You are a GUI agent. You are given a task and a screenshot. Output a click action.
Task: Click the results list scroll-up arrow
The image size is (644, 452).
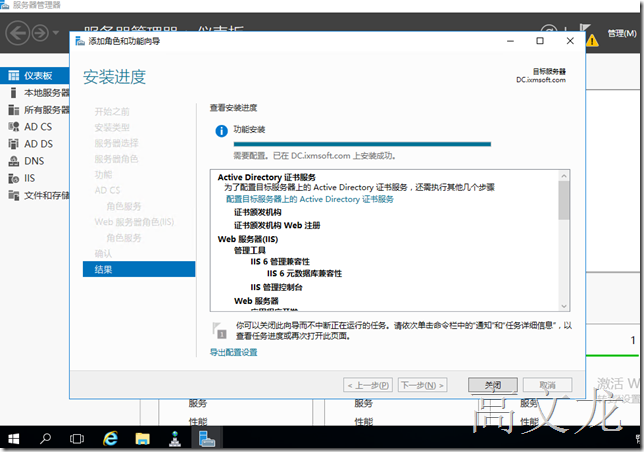tap(564, 176)
